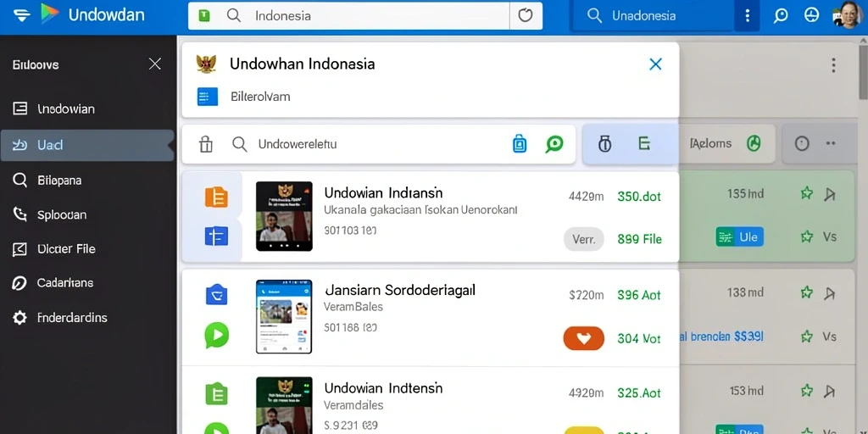Click the green document icon in third result
The image size is (868, 434).
[216, 394]
